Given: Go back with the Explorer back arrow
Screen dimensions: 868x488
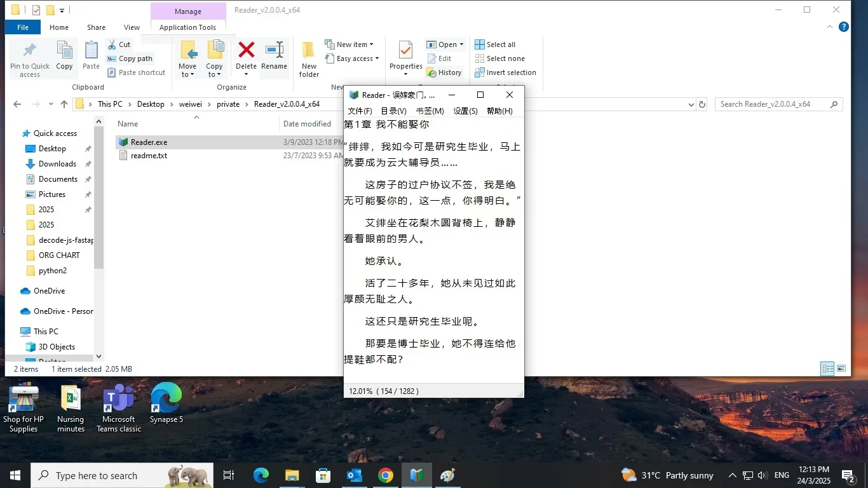Looking at the screenshot, I should coord(17,104).
